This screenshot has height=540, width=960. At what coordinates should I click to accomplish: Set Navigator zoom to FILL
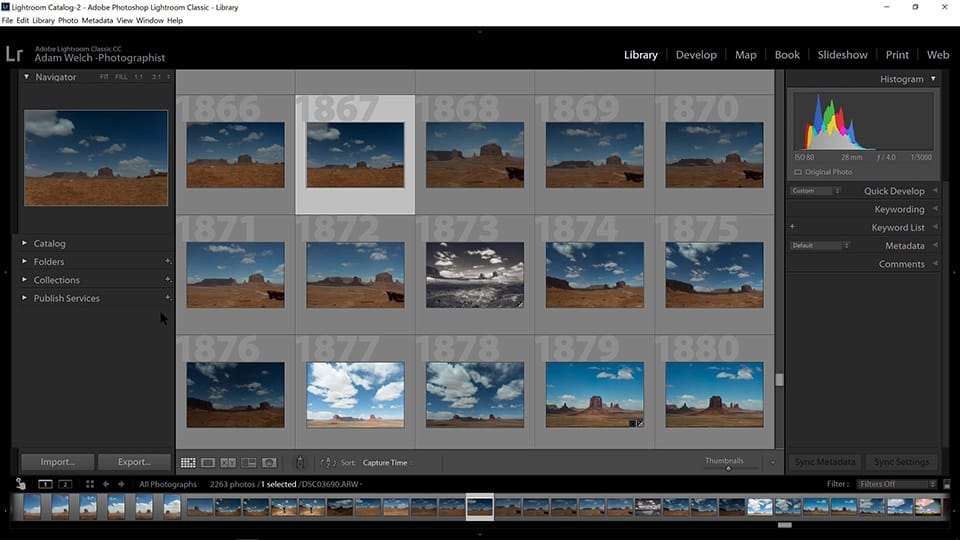(121, 77)
